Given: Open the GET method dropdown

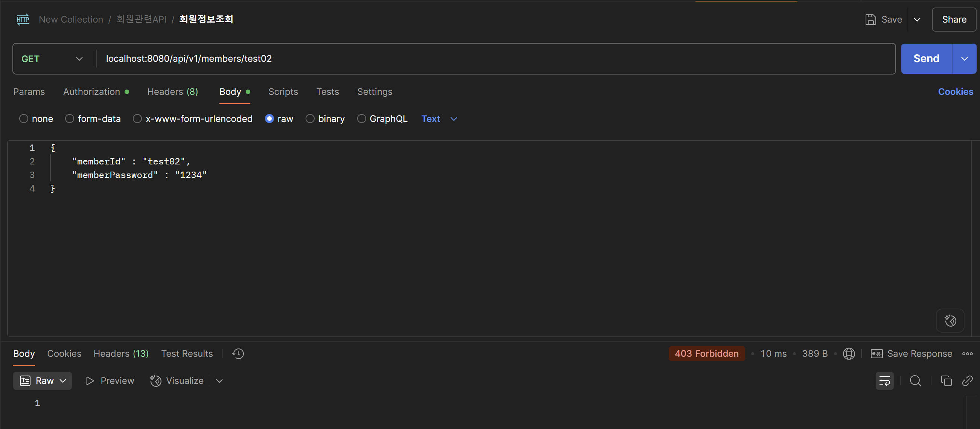Looking at the screenshot, I should pos(52,59).
